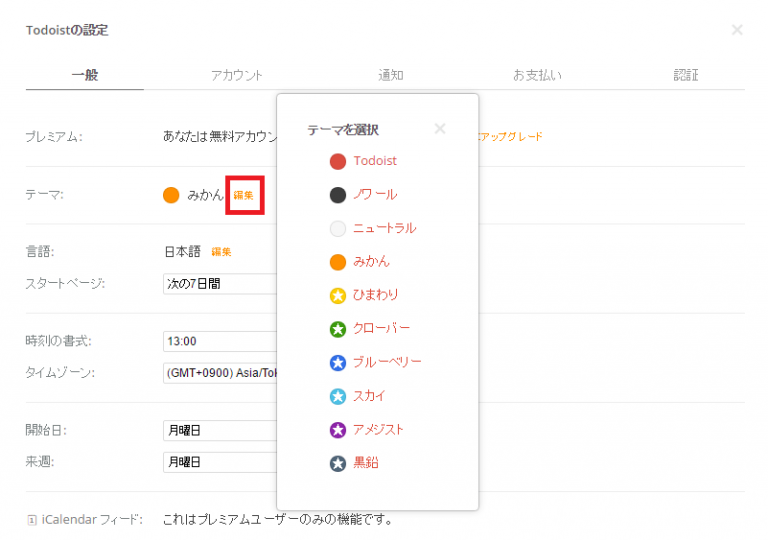The image size is (768, 541).
Task: Select the blue ブルーベリー star icon
Action: tap(338, 362)
